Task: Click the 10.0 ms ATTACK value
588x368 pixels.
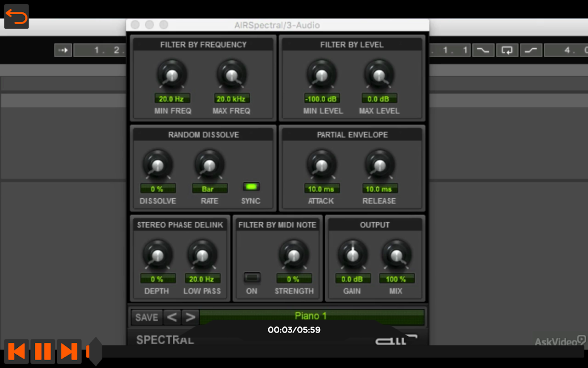Action: tap(322, 189)
